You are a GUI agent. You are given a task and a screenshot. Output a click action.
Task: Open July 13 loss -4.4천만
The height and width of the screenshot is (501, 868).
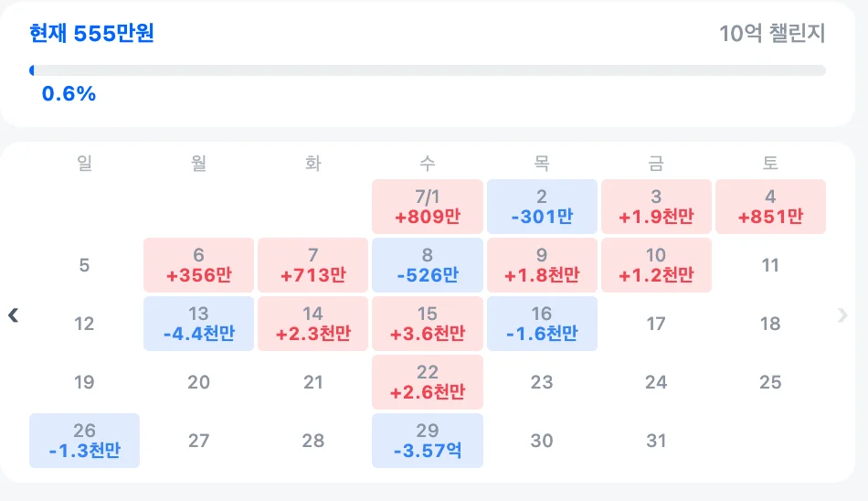tap(199, 324)
